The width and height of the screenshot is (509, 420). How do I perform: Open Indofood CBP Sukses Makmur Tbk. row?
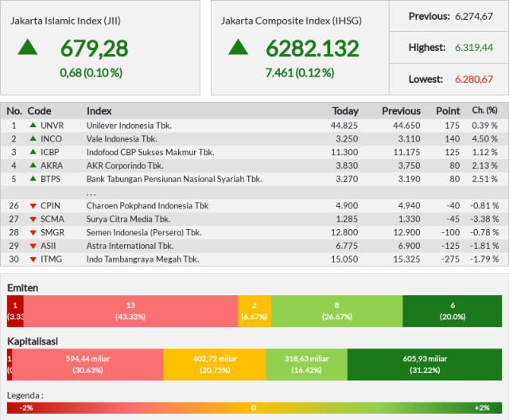150,152
